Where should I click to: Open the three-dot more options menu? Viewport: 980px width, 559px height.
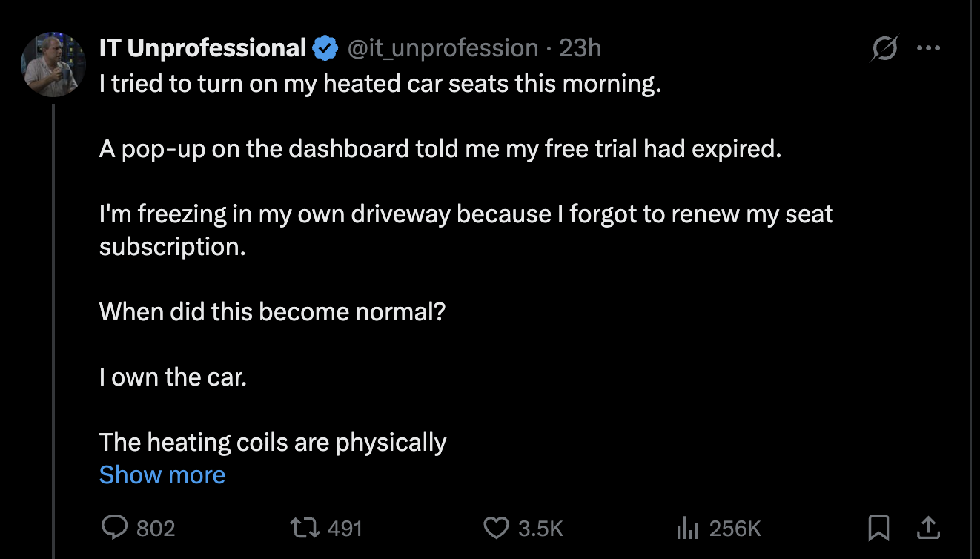pyautogui.click(x=928, y=49)
